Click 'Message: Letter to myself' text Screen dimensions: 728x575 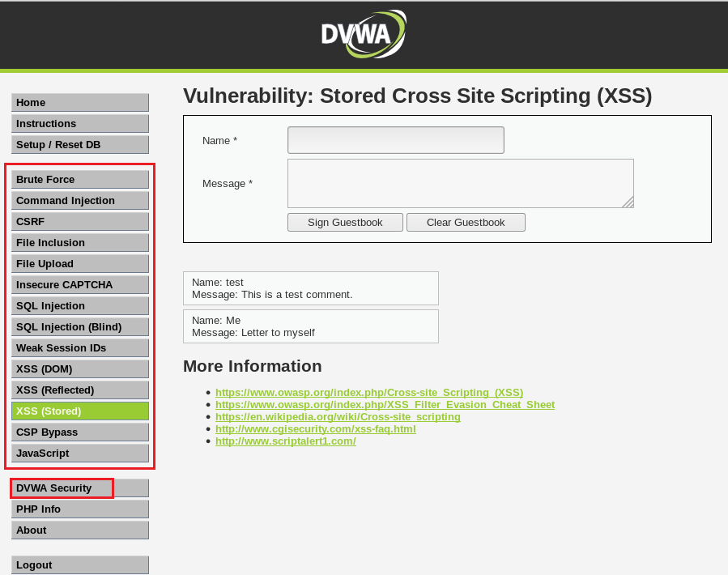[253, 333]
